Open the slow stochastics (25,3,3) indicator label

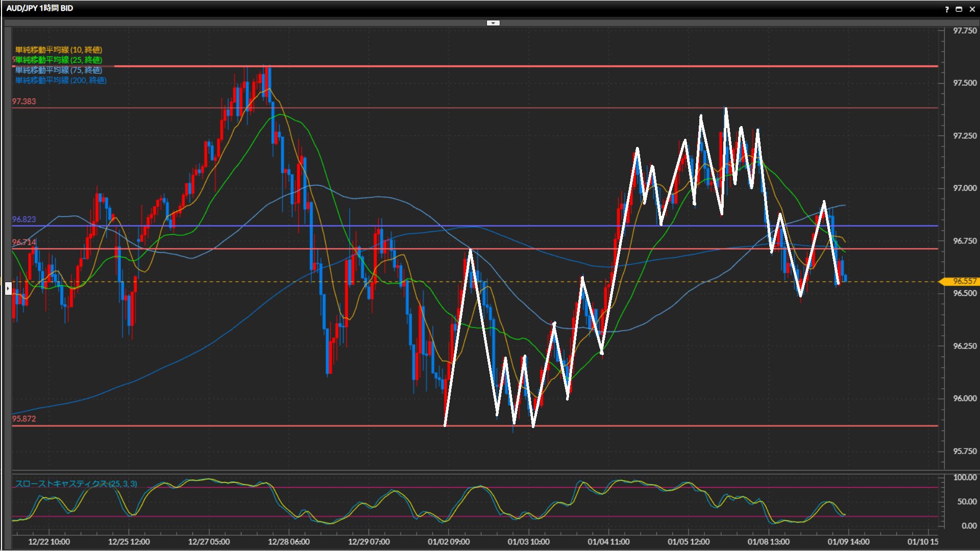[76, 484]
